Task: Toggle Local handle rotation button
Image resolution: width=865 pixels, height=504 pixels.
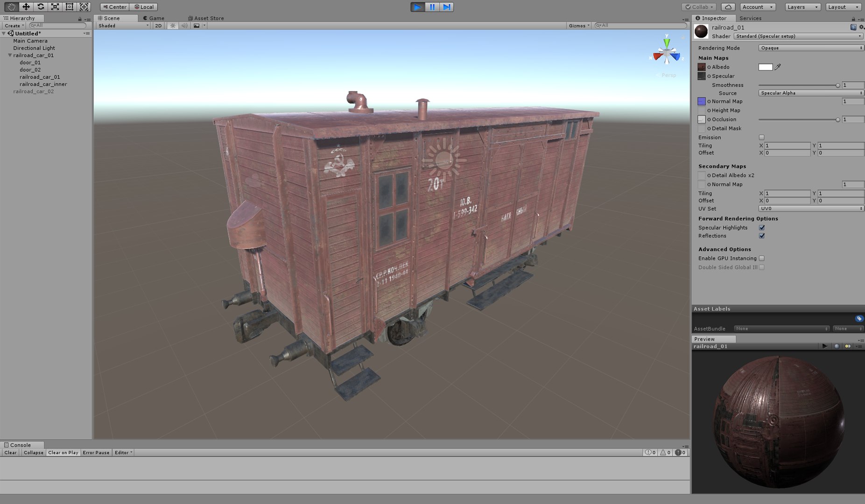Action: pyautogui.click(x=144, y=7)
